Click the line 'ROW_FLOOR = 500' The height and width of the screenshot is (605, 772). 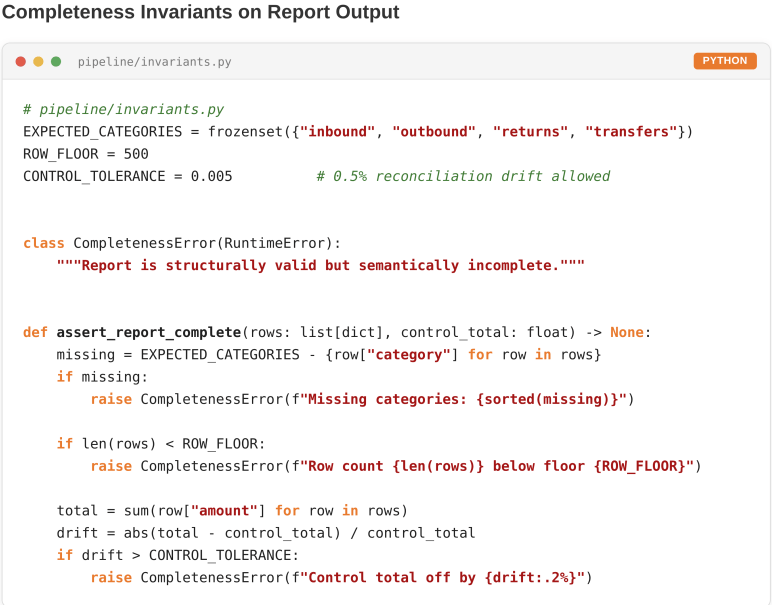86,154
